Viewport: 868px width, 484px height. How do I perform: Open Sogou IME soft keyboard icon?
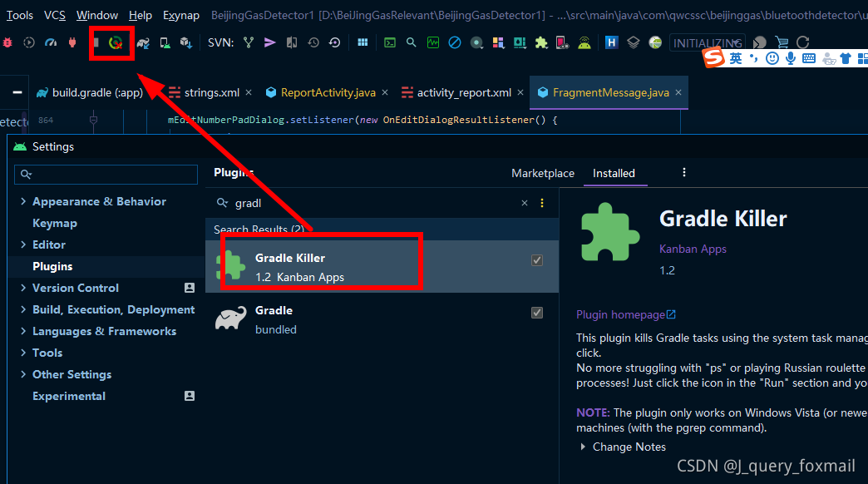[809, 58]
